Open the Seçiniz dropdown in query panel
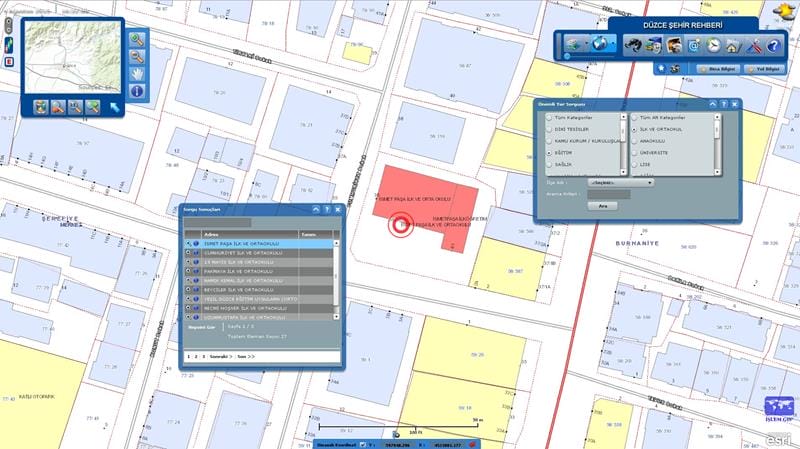 pyautogui.click(x=620, y=182)
